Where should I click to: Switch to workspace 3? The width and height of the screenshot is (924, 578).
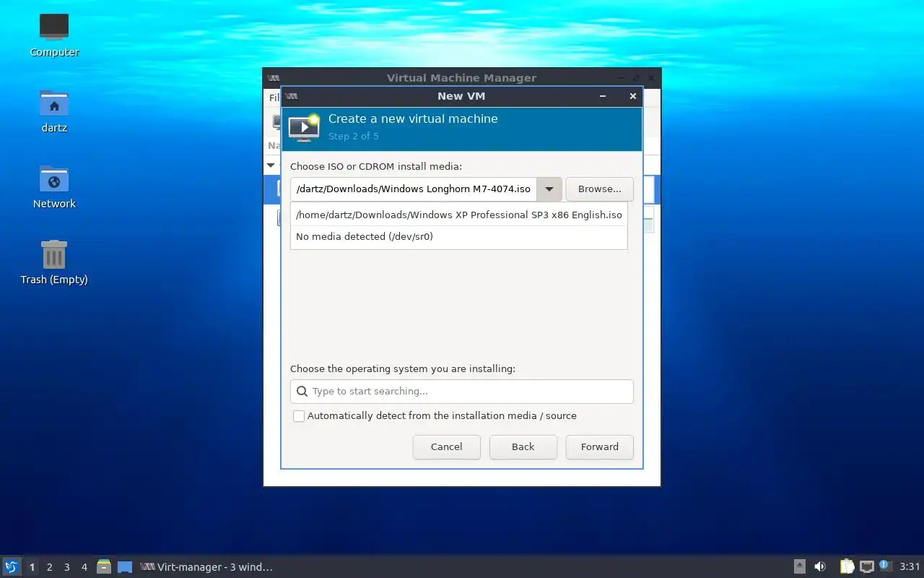point(66,567)
